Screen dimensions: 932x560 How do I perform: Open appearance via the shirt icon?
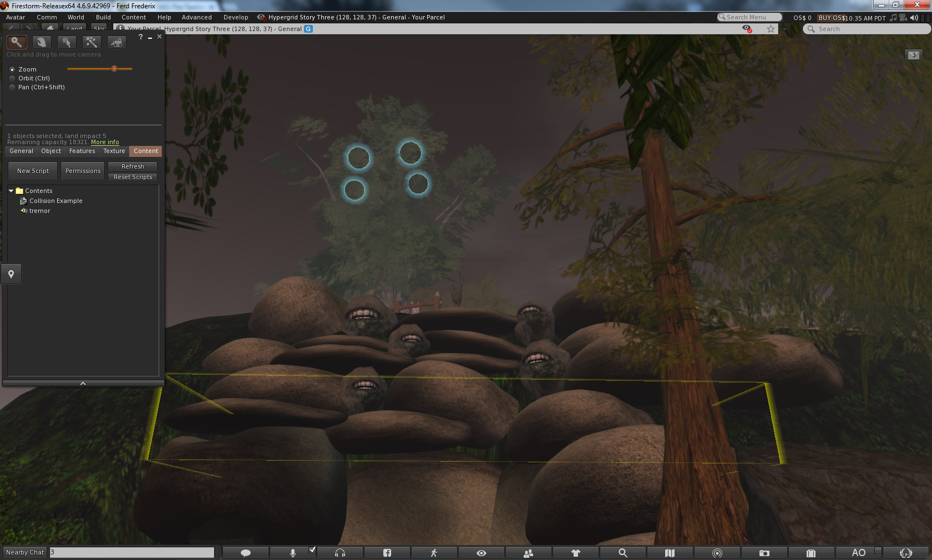pos(575,553)
